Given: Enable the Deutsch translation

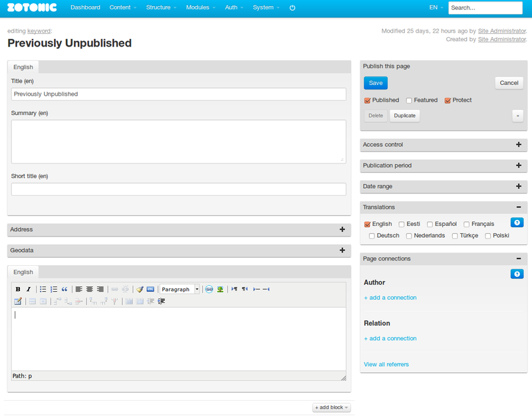Looking at the screenshot, I should tap(372, 236).
